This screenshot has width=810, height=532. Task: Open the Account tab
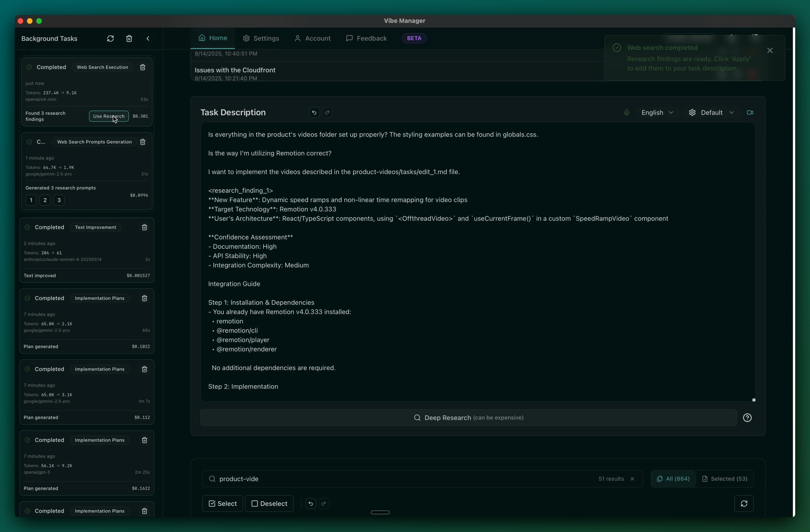(x=312, y=38)
